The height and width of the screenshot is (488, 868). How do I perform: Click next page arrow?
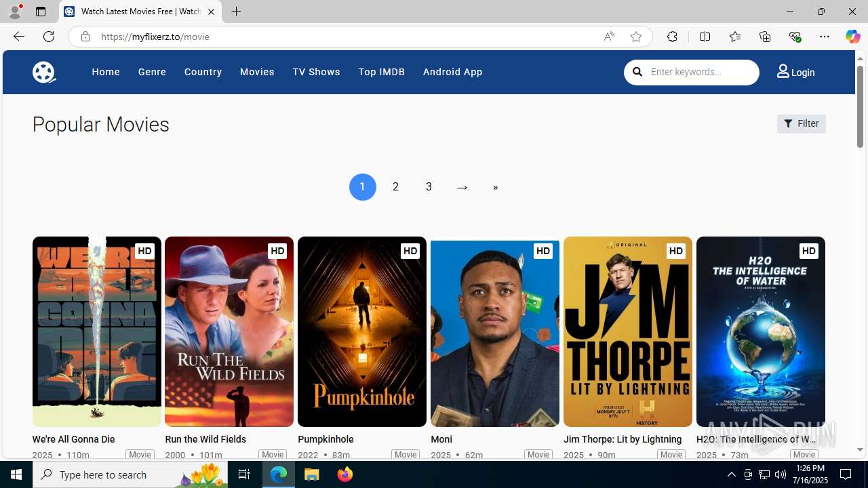(462, 187)
